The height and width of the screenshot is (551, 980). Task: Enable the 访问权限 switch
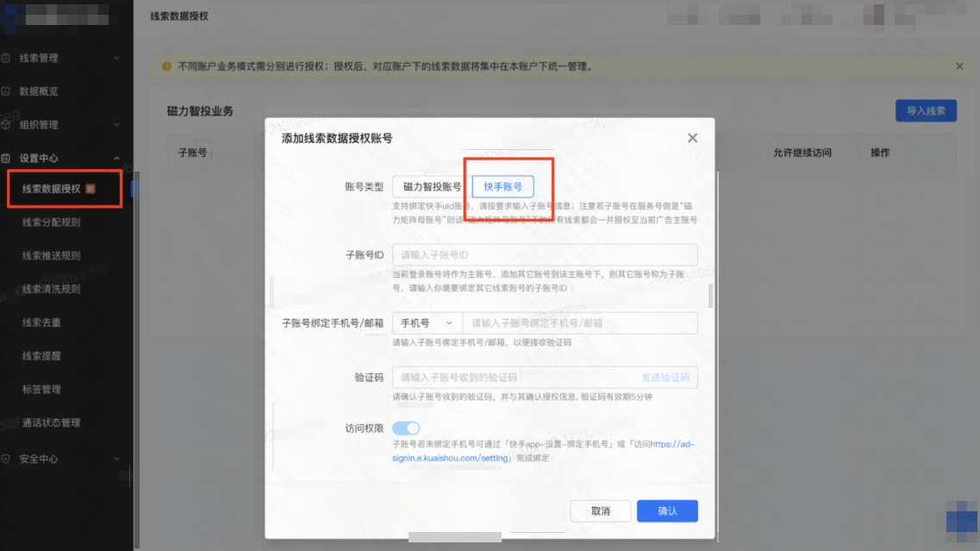(x=405, y=428)
